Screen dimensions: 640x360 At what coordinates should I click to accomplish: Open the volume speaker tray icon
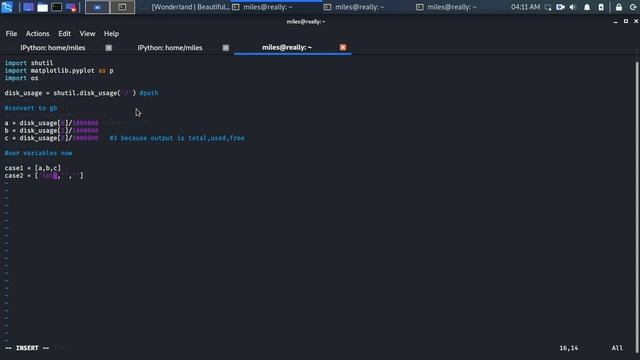point(573,7)
